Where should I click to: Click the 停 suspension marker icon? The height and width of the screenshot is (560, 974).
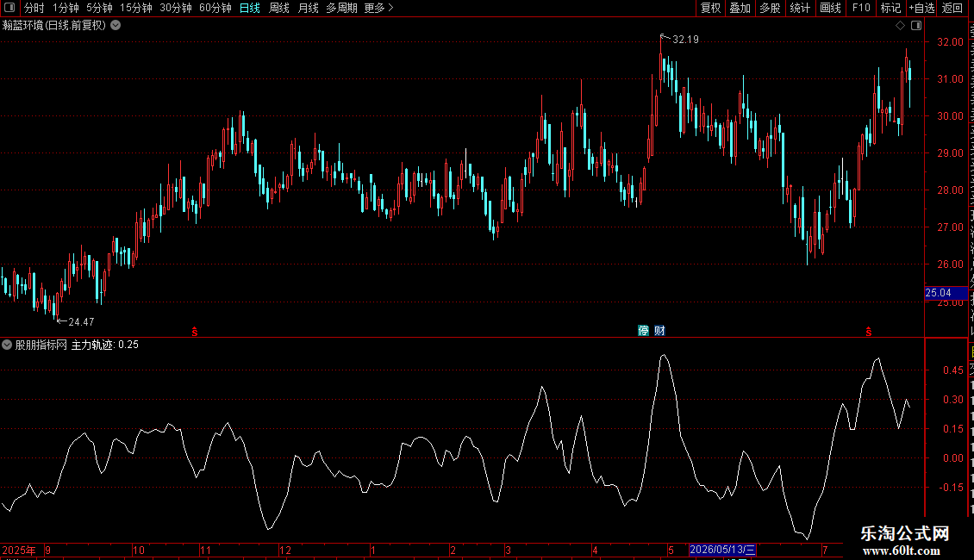644,330
